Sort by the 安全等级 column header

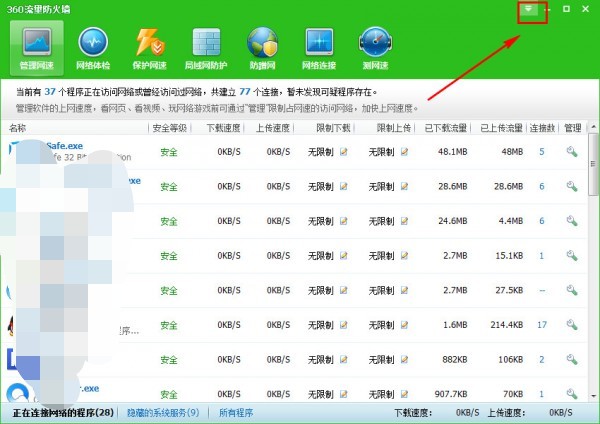click(x=169, y=128)
